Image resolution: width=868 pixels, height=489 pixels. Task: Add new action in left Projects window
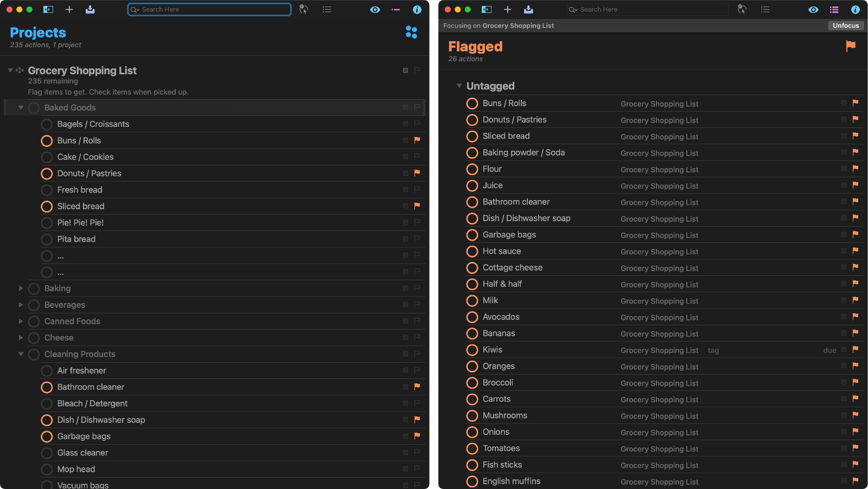point(69,9)
